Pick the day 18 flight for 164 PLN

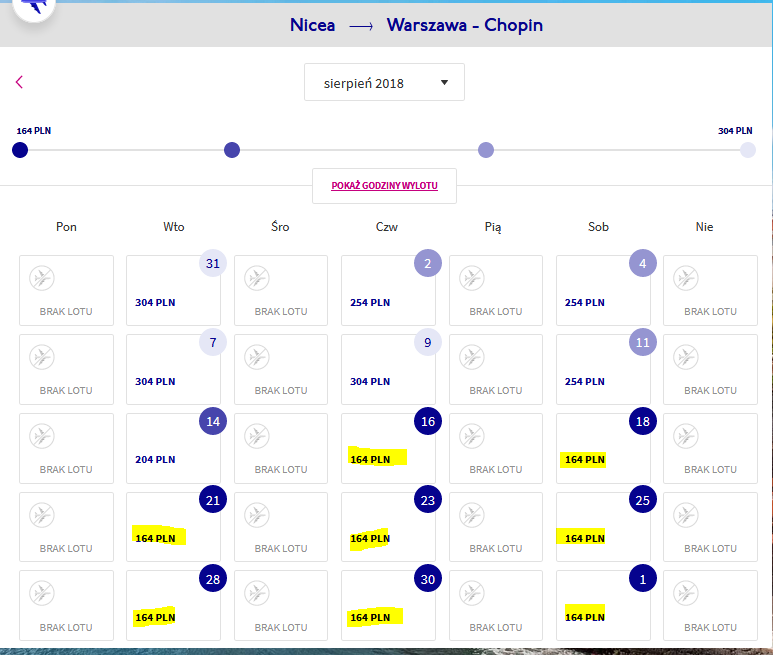coord(603,448)
